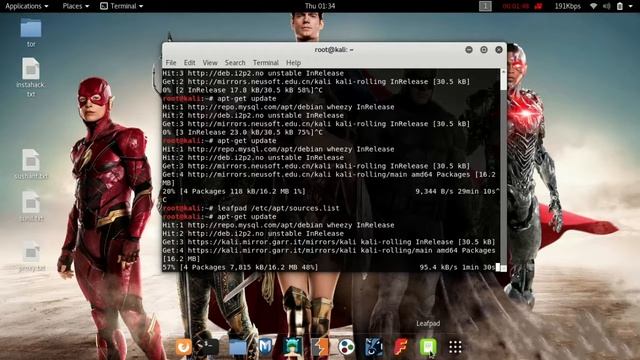640x360 pixels.
Task: Click the workspace indicator number 1
Action: pyautogui.click(x=485, y=6)
